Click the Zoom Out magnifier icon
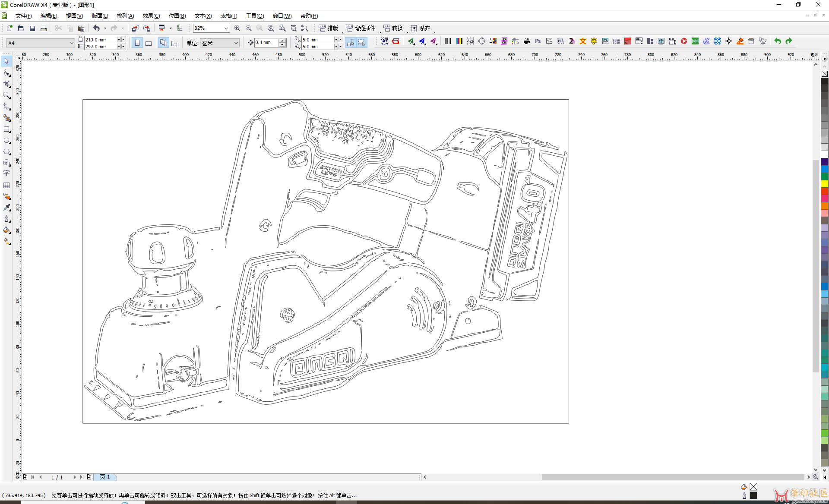 pos(248,28)
